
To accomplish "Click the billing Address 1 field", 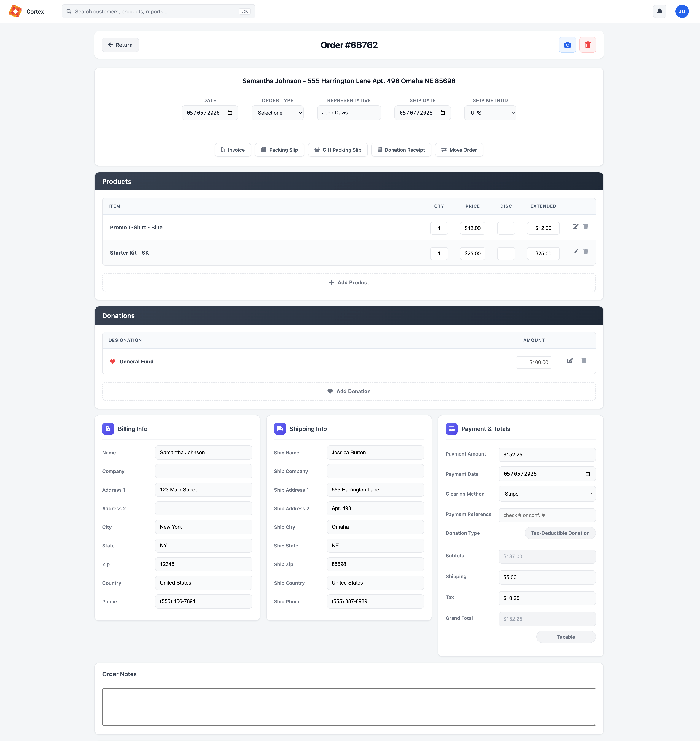I will pos(204,490).
